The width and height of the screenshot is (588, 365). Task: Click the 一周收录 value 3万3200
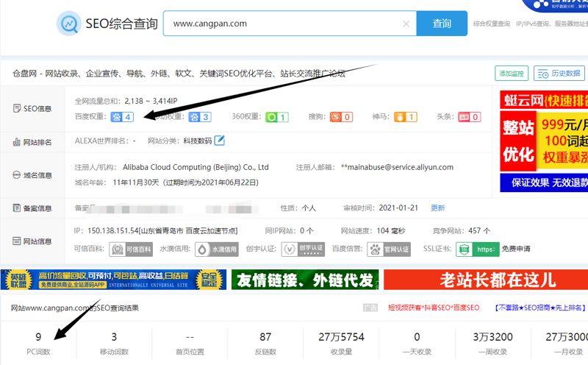click(492, 337)
